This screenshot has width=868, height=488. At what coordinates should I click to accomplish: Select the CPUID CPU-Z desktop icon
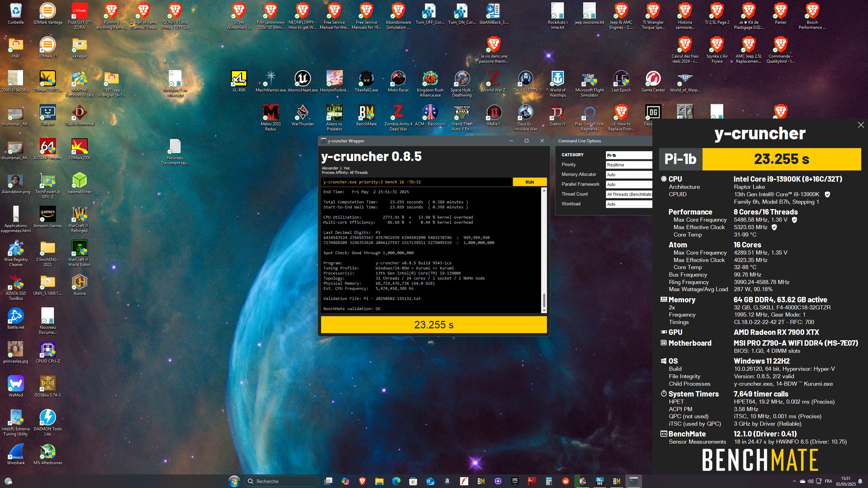pyautogui.click(x=48, y=353)
